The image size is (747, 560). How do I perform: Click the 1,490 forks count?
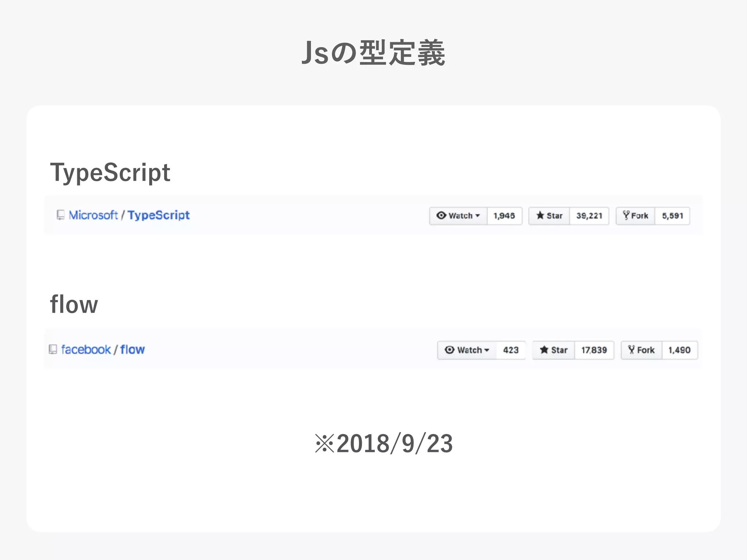pos(679,350)
